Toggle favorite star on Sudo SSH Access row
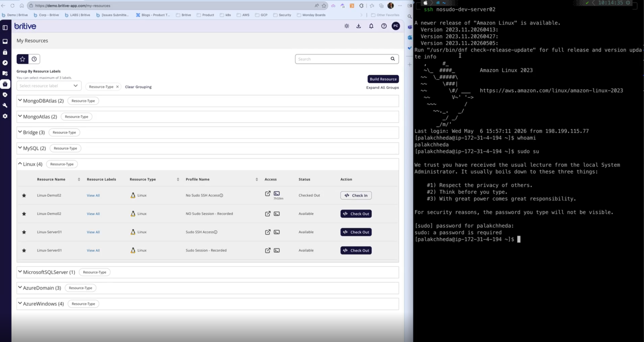 (x=24, y=232)
